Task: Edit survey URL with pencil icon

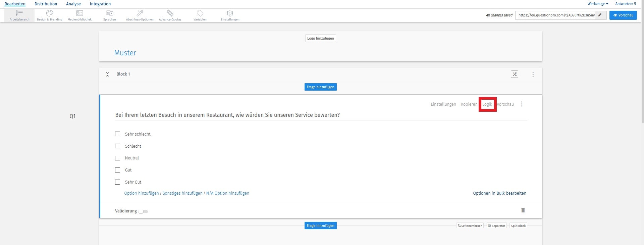Action: point(600,15)
